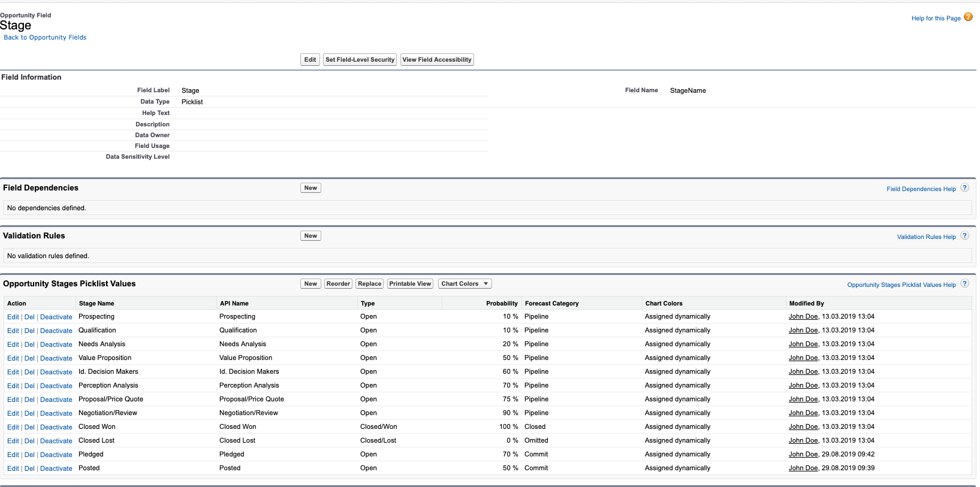Deactivate the Closed Won stage

pyautogui.click(x=56, y=427)
